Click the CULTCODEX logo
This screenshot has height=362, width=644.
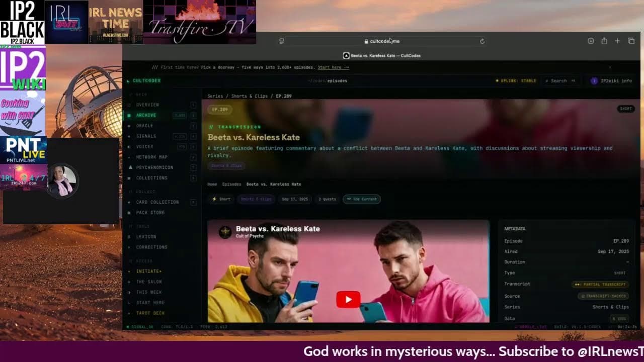[x=144, y=80]
